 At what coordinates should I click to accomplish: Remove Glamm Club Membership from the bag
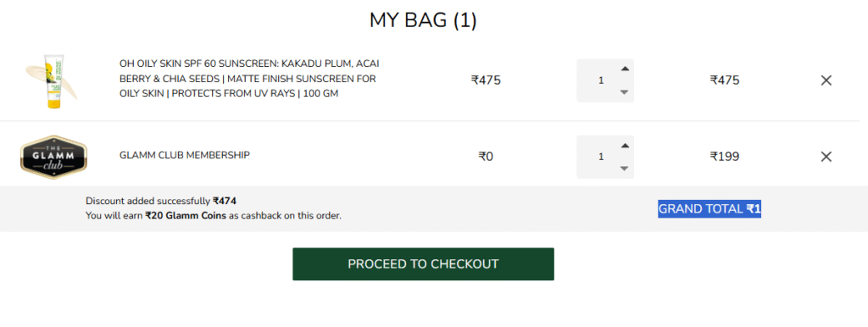[x=826, y=157]
